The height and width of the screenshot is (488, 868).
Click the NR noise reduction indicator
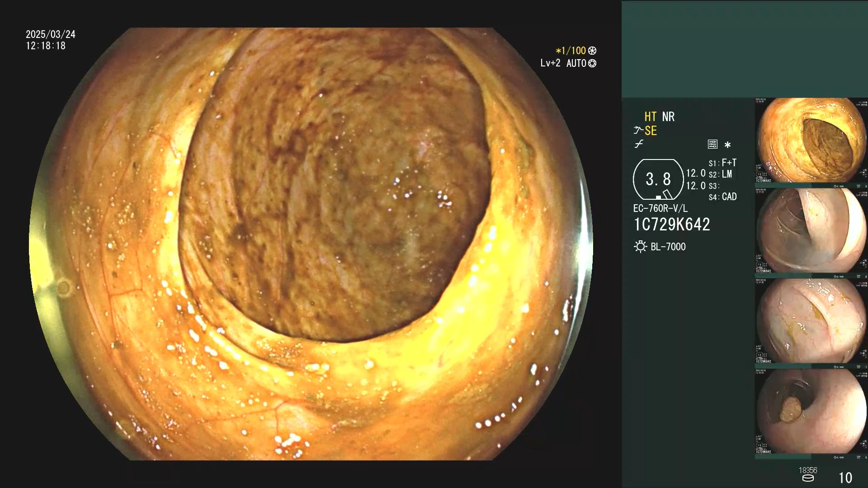coord(668,117)
